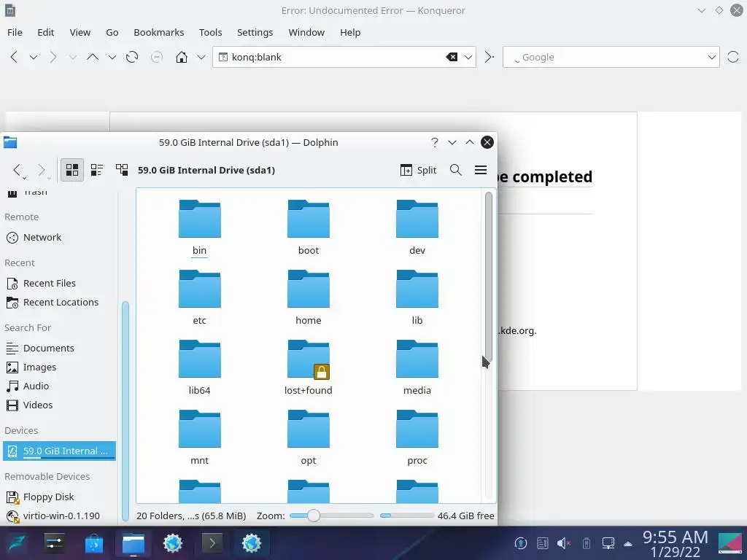Select the dev folder

417,227
